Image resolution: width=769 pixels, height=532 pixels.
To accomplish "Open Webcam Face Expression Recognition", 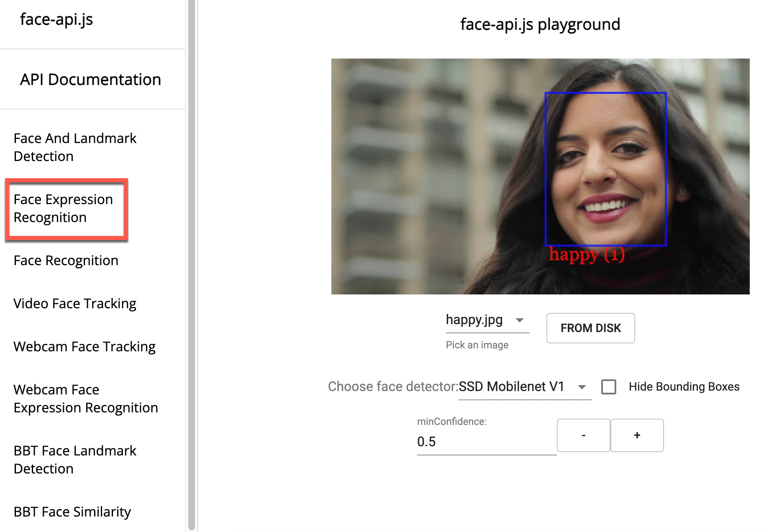I will click(86, 399).
